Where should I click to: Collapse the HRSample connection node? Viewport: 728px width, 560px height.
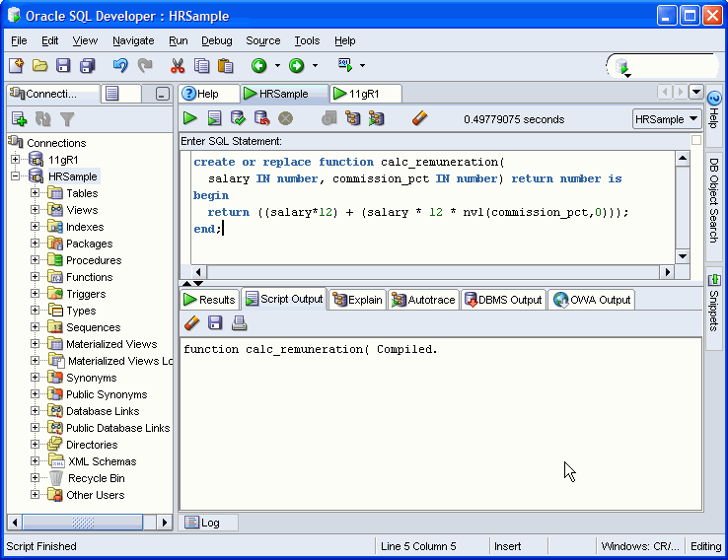(x=15, y=176)
